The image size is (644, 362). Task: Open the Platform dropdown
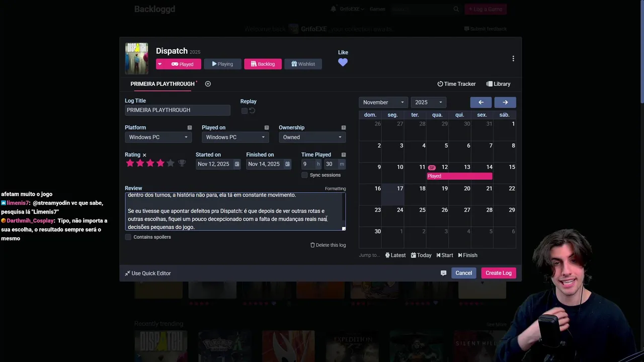pyautogui.click(x=158, y=137)
